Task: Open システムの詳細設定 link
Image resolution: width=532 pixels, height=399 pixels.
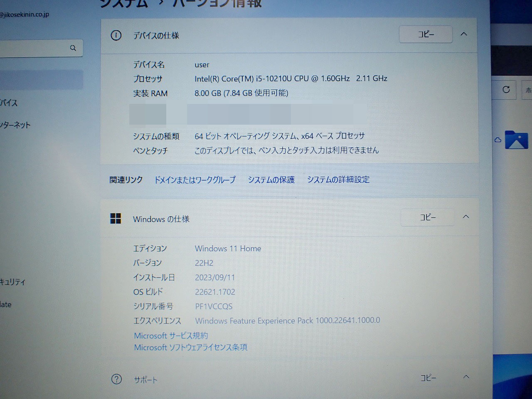Action: (x=338, y=180)
